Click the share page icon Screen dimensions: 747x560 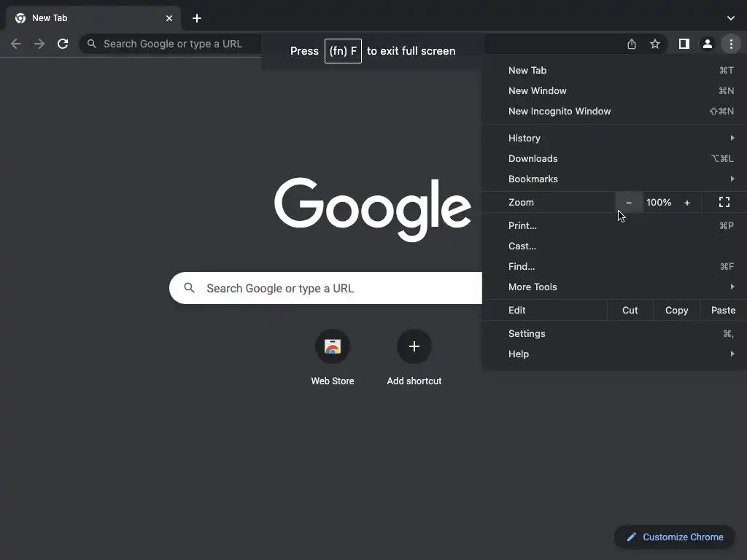point(632,44)
